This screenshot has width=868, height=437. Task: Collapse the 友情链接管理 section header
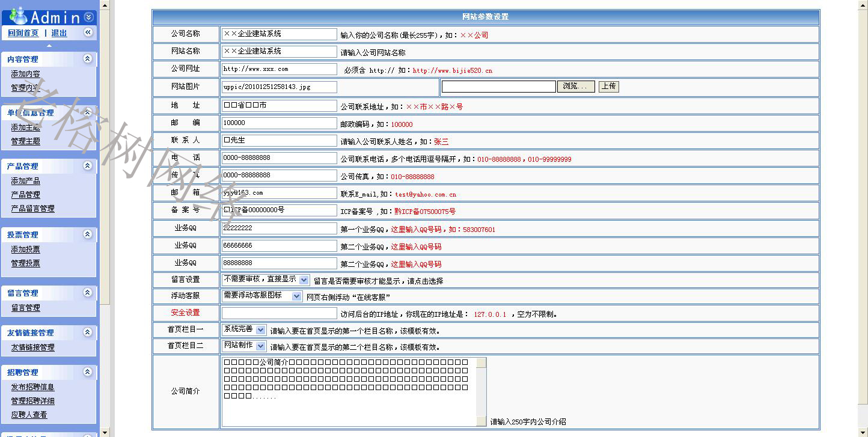click(x=87, y=332)
